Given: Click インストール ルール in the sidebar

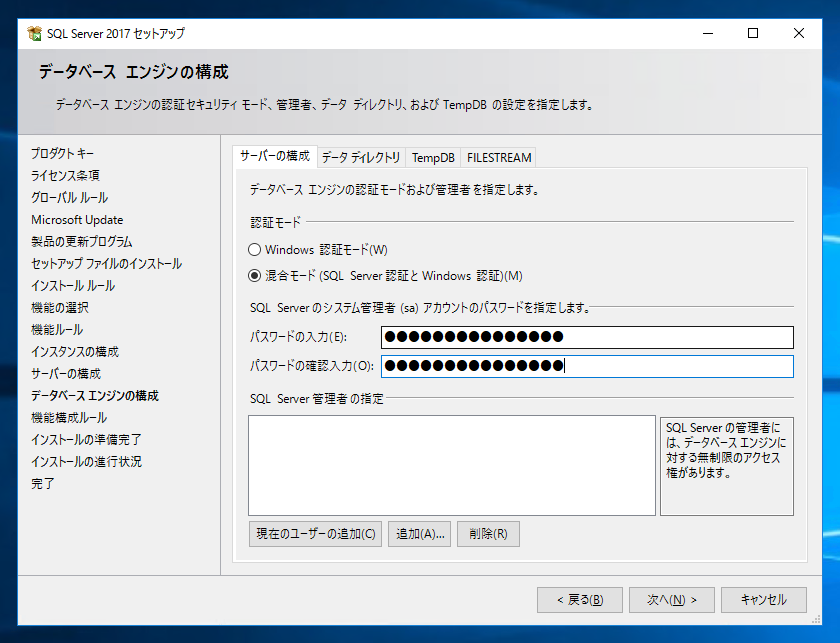Looking at the screenshot, I should click(73, 286).
